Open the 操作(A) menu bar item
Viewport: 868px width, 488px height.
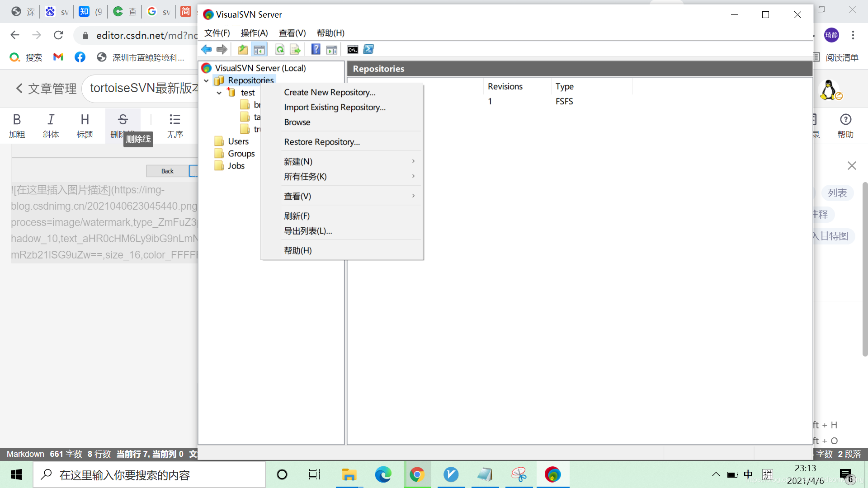point(254,33)
